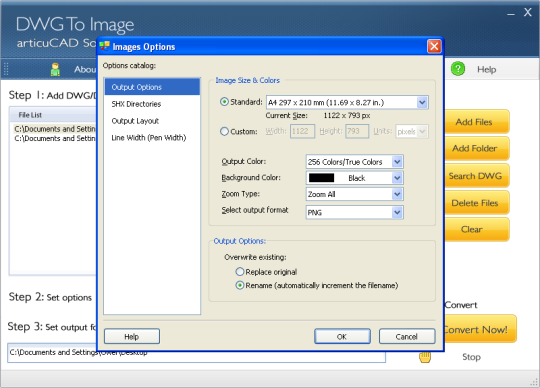Screen dimensions: 540x388
Task: Click the About menu item in main window
Action: [x=85, y=70]
